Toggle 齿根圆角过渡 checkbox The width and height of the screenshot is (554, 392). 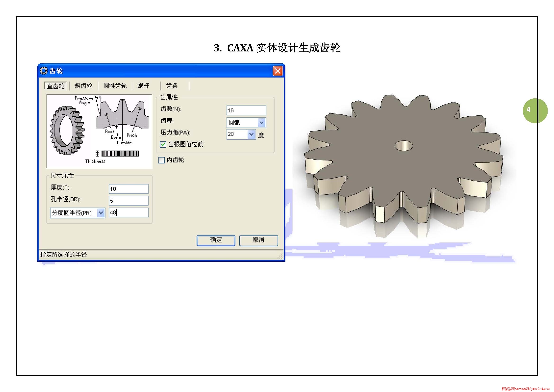point(163,144)
